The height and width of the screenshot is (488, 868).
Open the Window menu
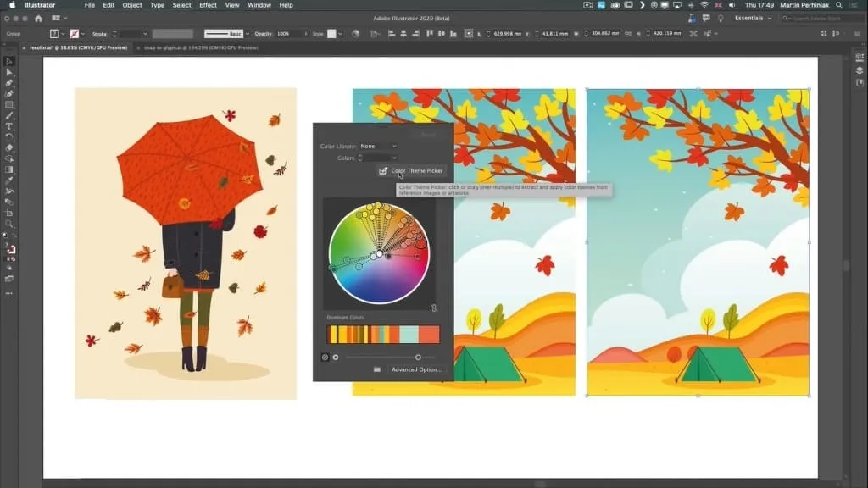click(x=259, y=5)
